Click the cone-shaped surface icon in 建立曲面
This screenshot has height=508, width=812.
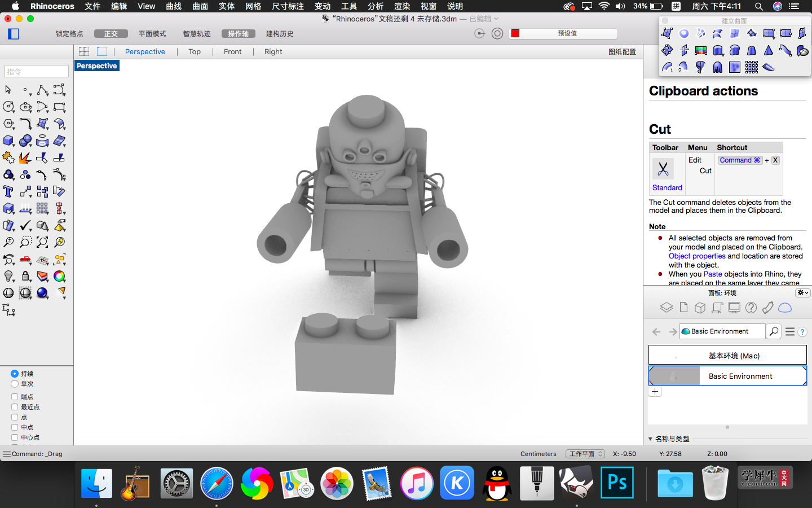[x=769, y=50]
